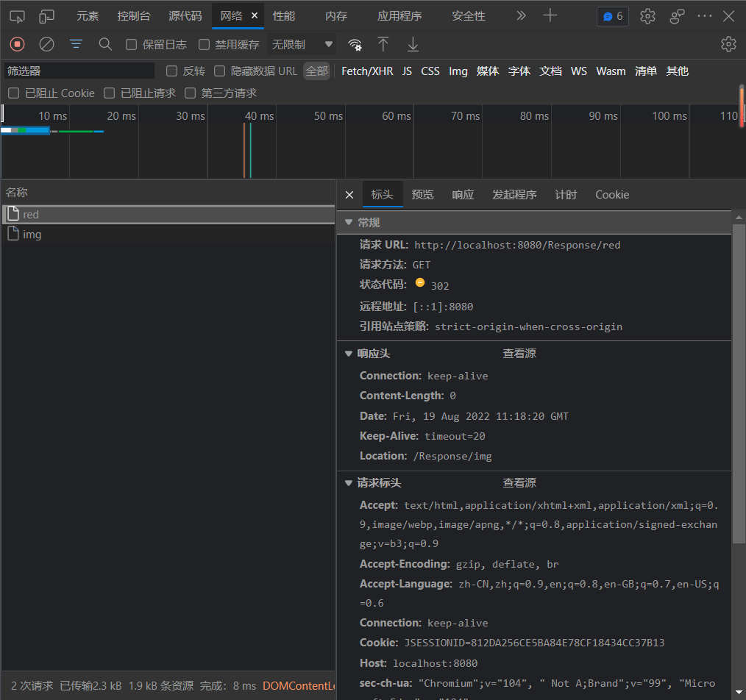Collapse the 请求标头 section

(349, 482)
